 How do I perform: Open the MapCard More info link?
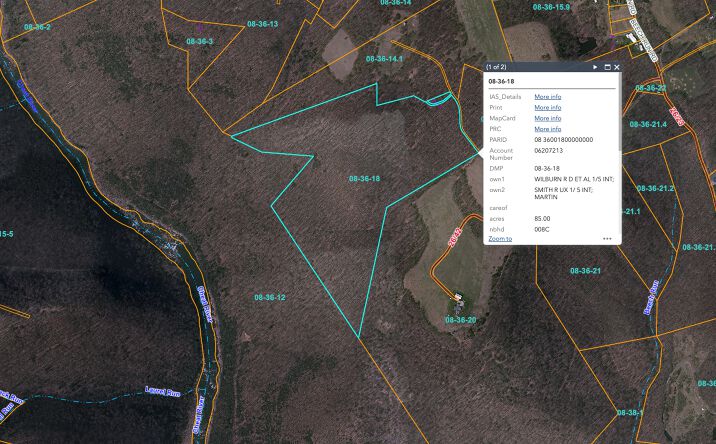click(548, 118)
